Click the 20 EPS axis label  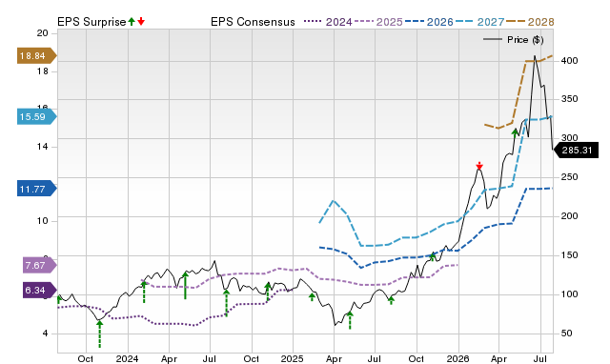pyautogui.click(x=42, y=33)
